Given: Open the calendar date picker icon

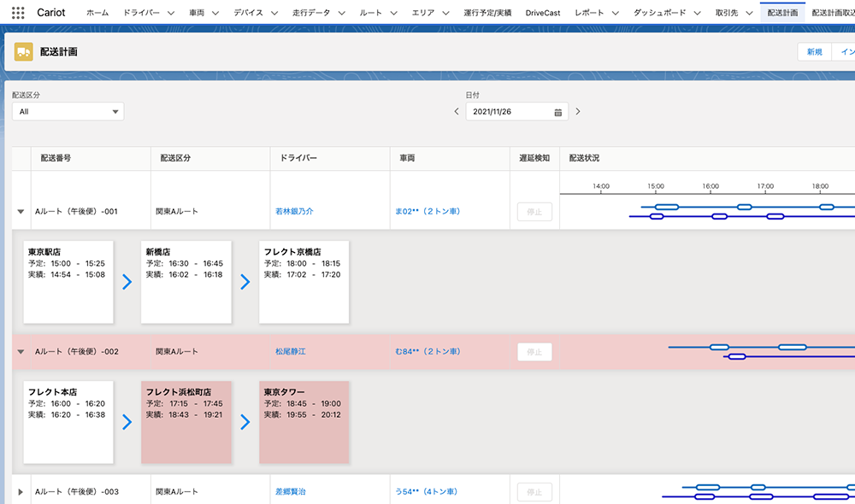Looking at the screenshot, I should click(x=557, y=112).
